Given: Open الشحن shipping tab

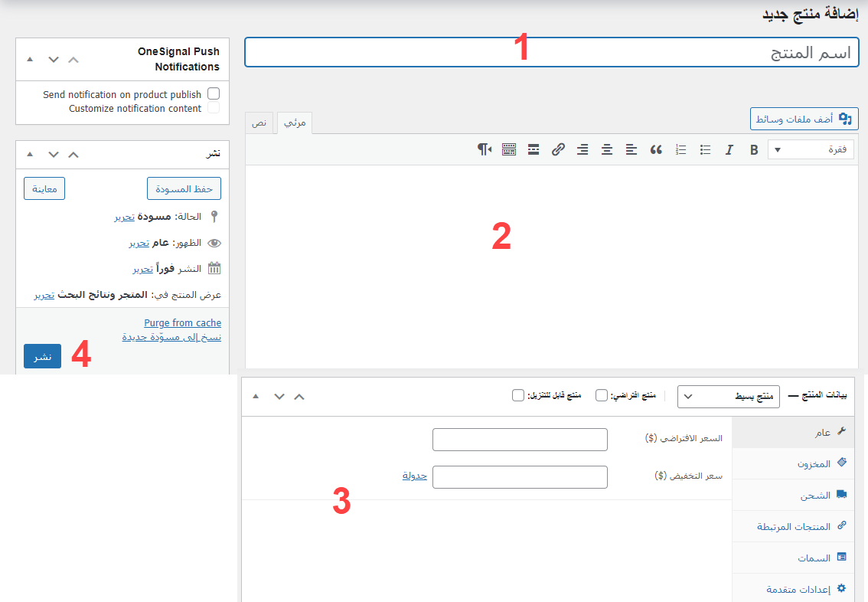Looking at the screenshot, I should 793,495.
